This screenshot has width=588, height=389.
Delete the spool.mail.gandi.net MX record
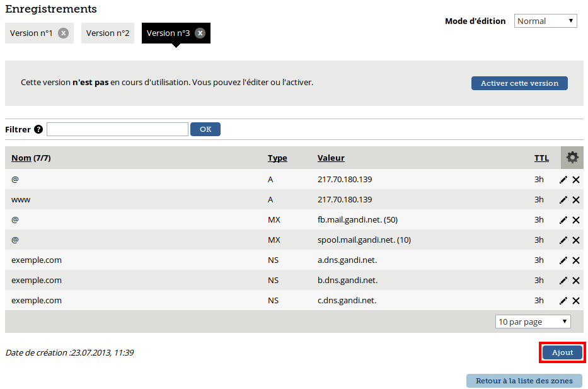tap(576, 240)
